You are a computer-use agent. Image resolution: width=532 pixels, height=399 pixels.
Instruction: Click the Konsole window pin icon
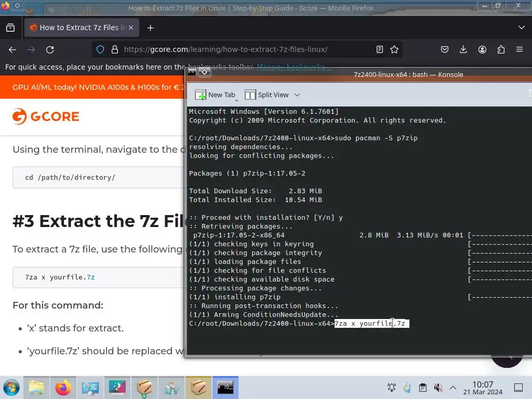pos(205,72)
